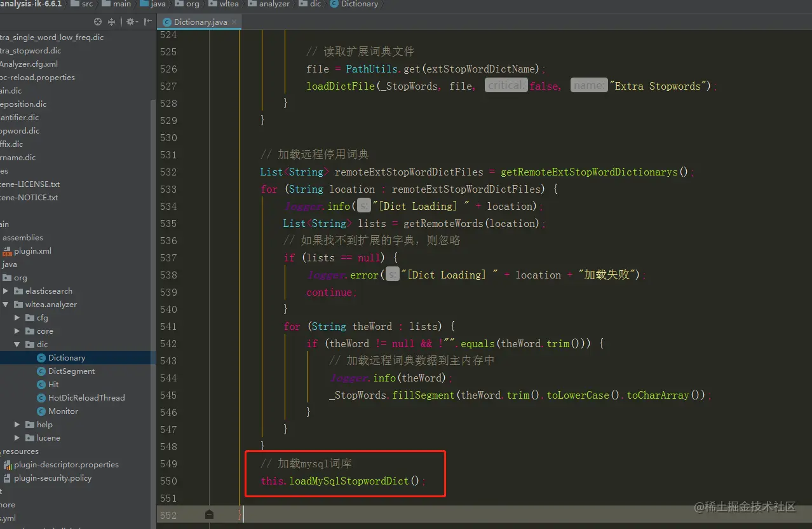Click the fold marker on line 552

pyautogui.click(x=210, y=514)
